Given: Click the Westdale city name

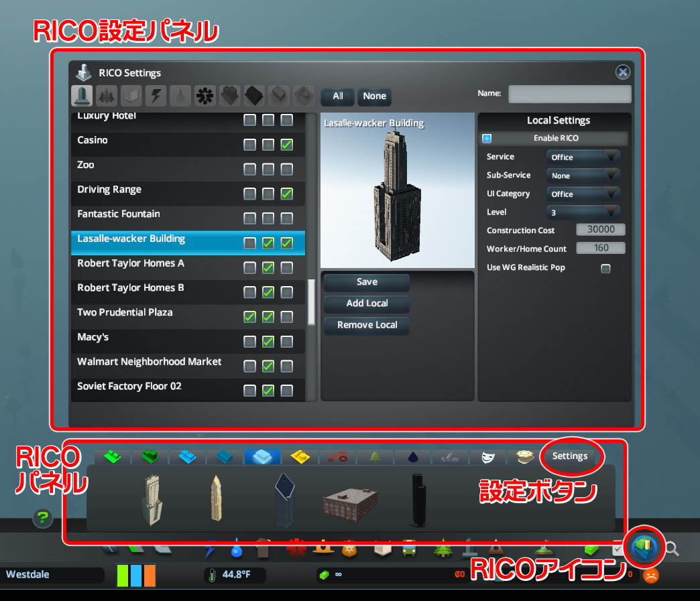Looking at the screenshot, I should [x=27, y=574].
